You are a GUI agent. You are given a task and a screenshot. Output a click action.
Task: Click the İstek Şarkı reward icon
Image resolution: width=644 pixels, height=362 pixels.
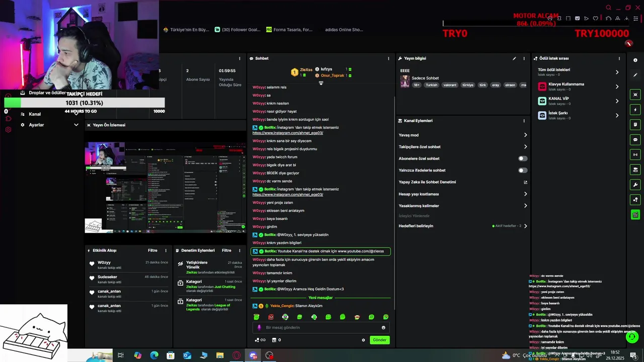(x=542, y=115)
